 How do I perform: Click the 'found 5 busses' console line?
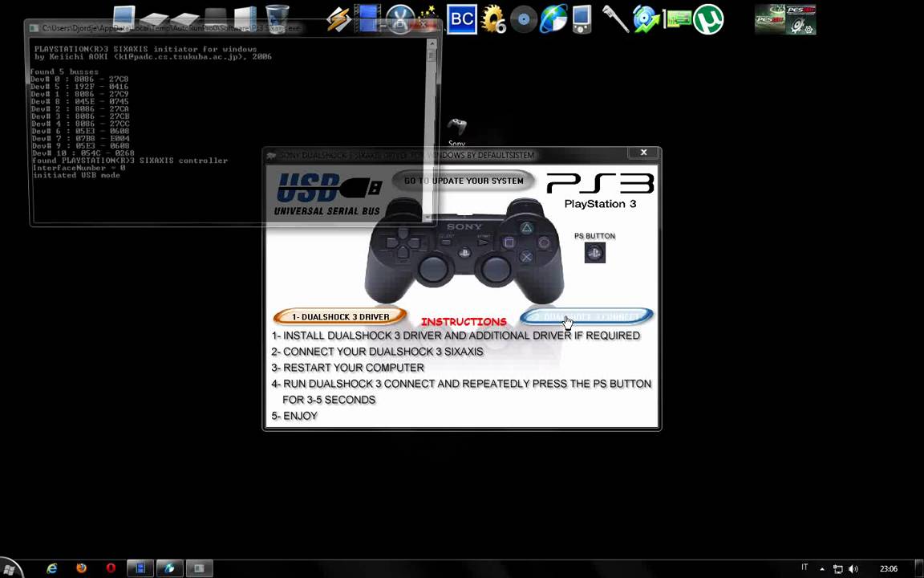[65, 71]
